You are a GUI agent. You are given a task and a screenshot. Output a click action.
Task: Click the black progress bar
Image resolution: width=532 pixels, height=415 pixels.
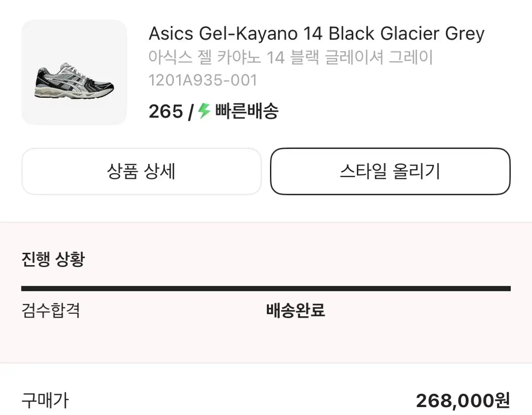tap(266, 289)
